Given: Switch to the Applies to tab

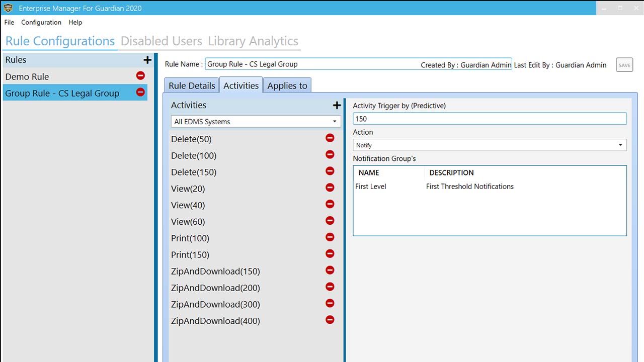Looking at the screenshot, I should tap(287, 85).
